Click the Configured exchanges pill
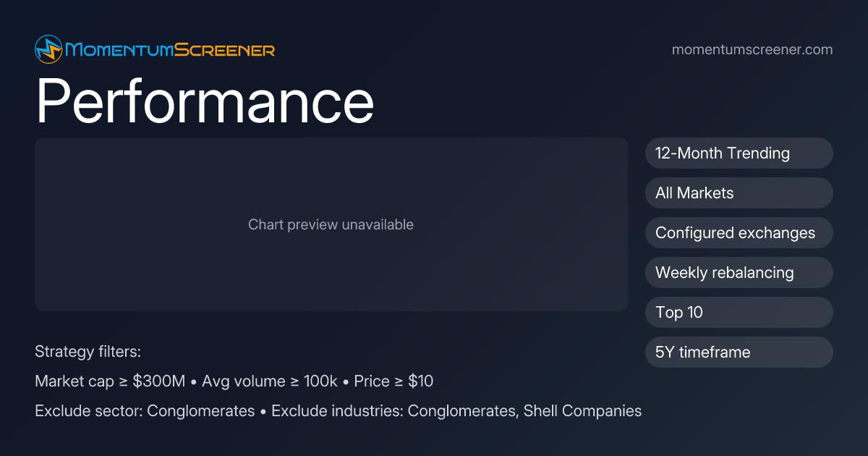868x456 pixels. point(739,233)
